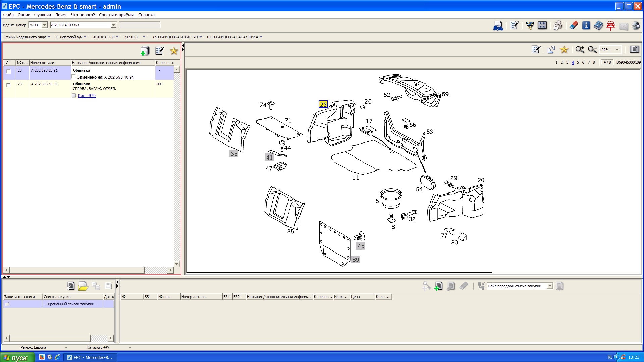Click the checkmark column header in parts table

9,63
